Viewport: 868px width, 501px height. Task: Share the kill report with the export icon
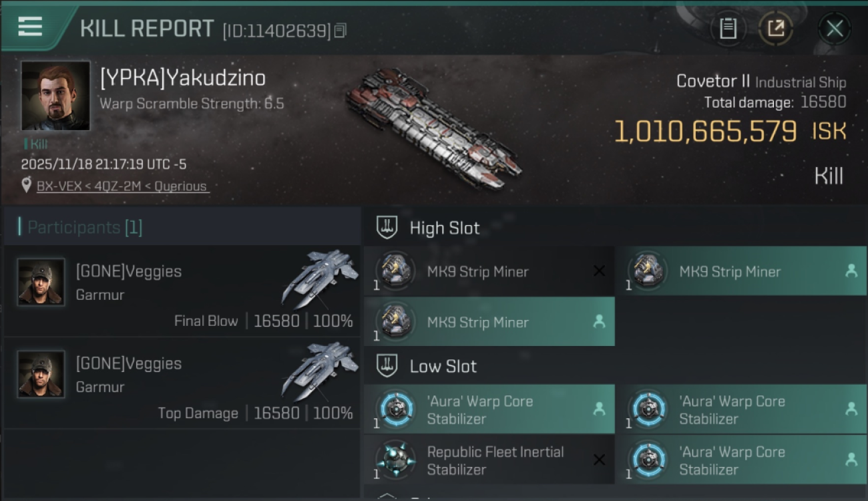point(775,28)
